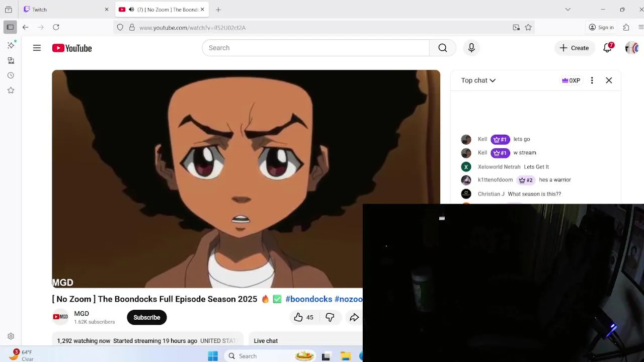Screen dimensions: 644x362
Task: Dislike the Boondocks video
Action: (330, 317)
